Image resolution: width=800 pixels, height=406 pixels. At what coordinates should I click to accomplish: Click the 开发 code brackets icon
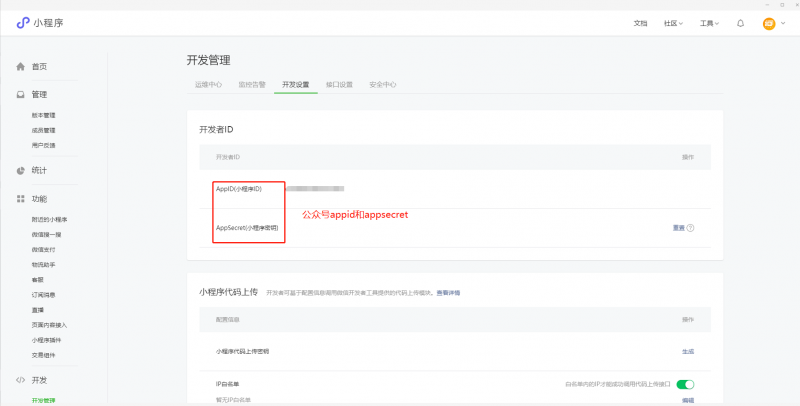coord(20,380)
